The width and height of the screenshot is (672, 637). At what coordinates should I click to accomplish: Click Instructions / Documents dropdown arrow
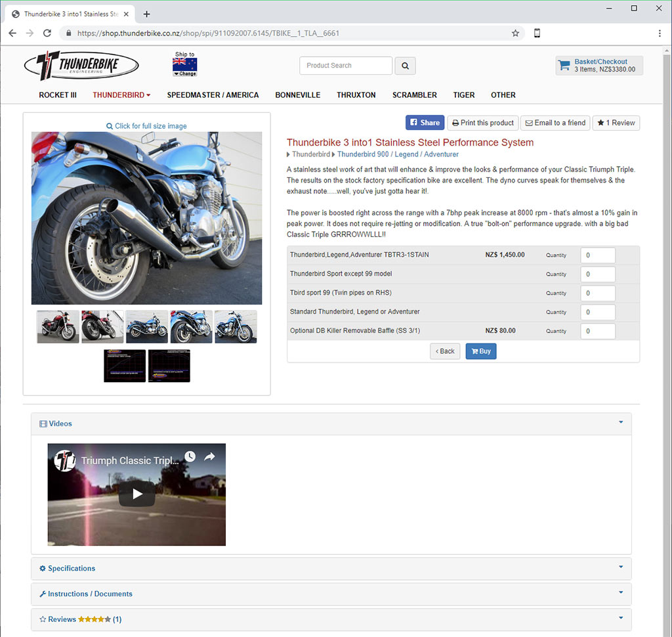(621, 592)
